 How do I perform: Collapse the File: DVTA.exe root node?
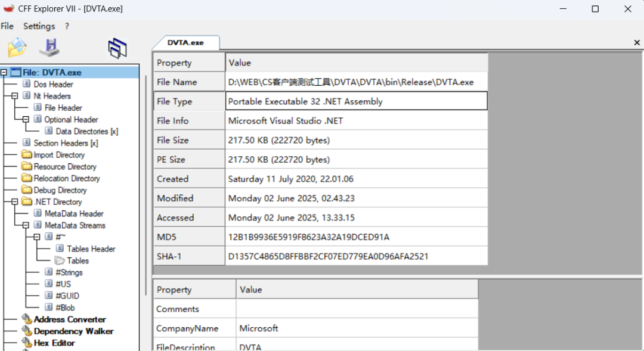[x=4, y=72]
